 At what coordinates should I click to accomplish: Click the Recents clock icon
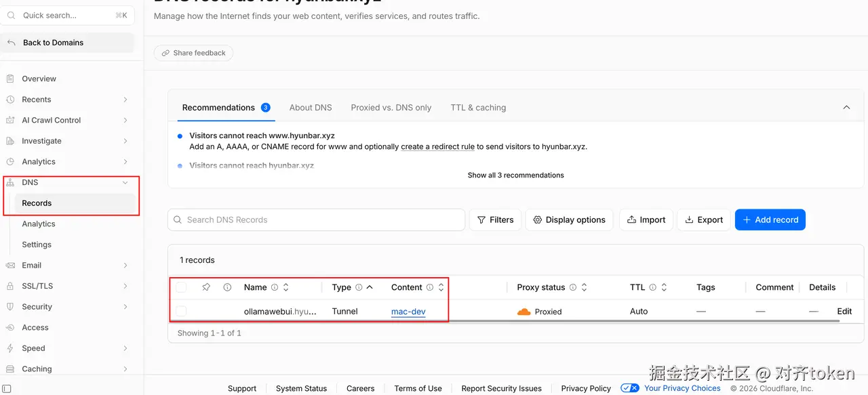9,100
